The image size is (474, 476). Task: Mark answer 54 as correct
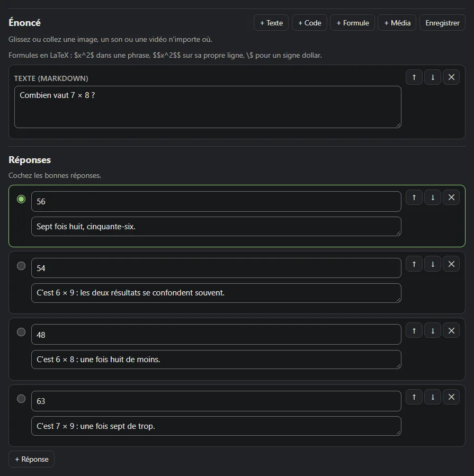click(x=21, y=266)
